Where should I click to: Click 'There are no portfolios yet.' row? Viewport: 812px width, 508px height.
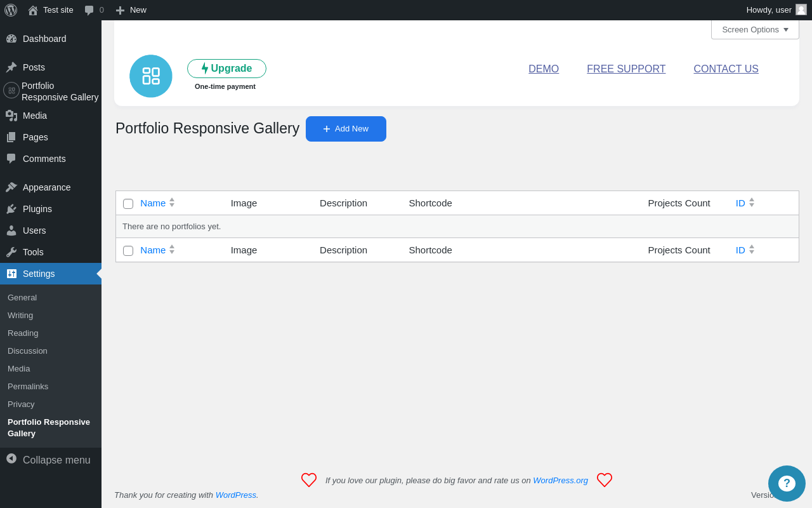click(457, 227)
